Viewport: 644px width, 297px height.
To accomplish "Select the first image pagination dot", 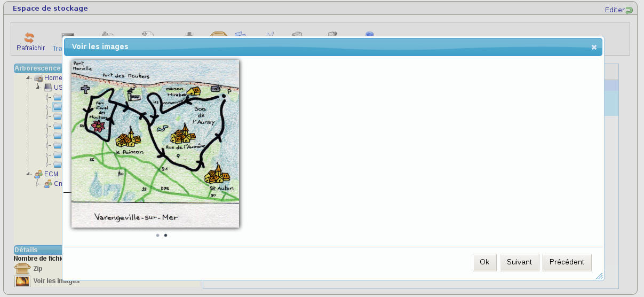I will (157, 235).
